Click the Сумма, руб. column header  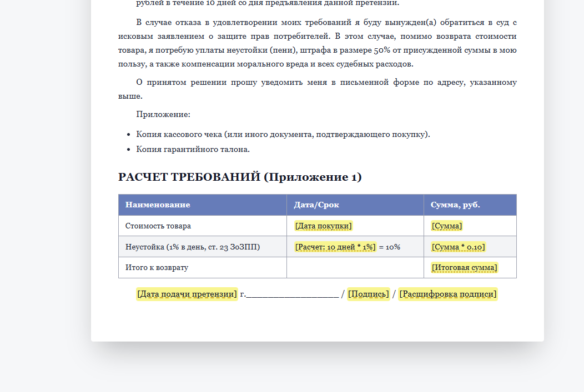pyautogui.click(x=470, y=205)
